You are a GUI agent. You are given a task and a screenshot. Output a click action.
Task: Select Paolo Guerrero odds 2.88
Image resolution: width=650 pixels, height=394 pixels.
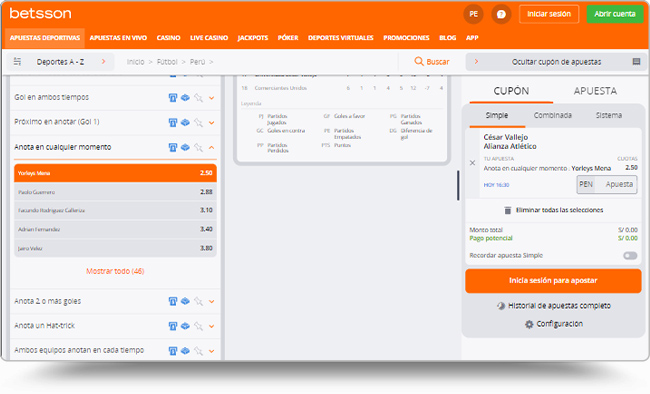[115, 192]
